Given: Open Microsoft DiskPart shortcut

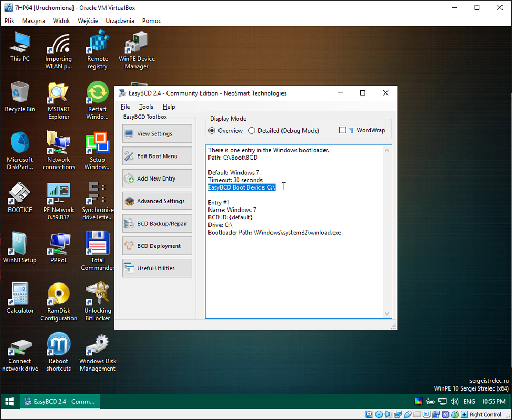Looking at the screenshot, I should click(19, 151).
